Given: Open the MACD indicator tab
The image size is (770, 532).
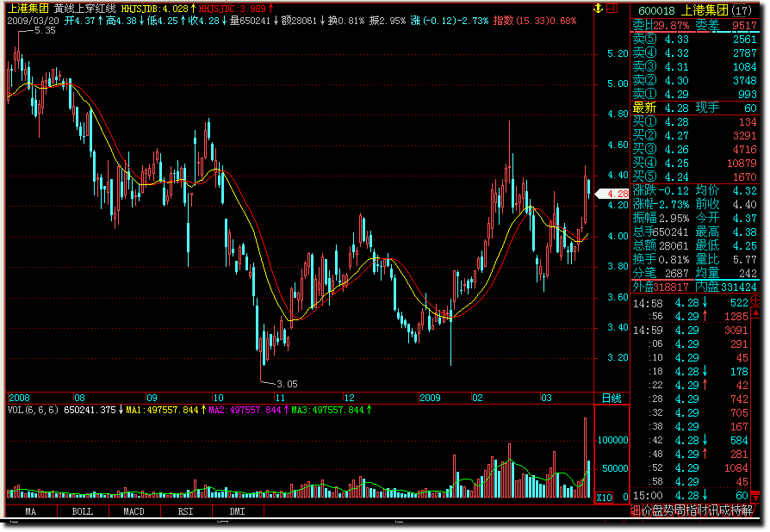Looking at the screenshot, I should 134,511.
